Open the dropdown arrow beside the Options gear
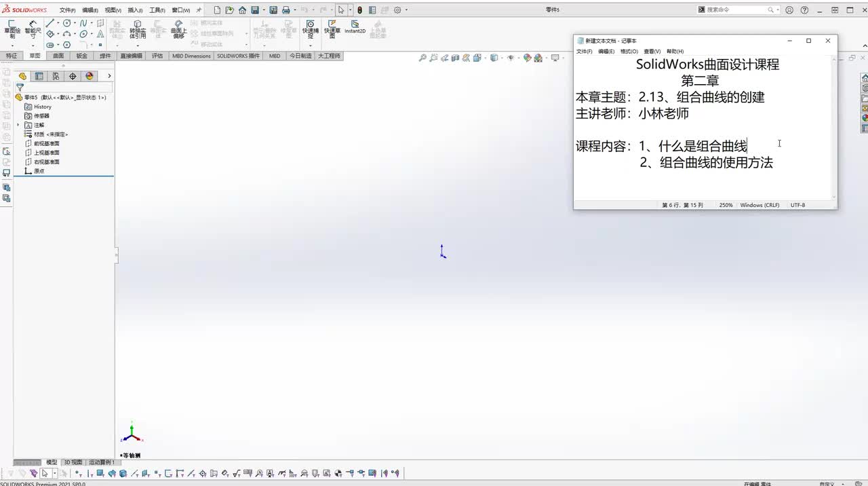The height and width of the screenshot is (486, 868). pyautogui.click(x=406, y=10)
